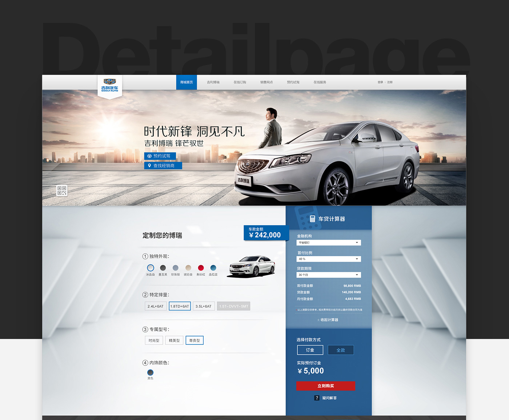
Task: Click the greyed 1.5T-DVVT-5MT option
Action: [x=234, y=306]
